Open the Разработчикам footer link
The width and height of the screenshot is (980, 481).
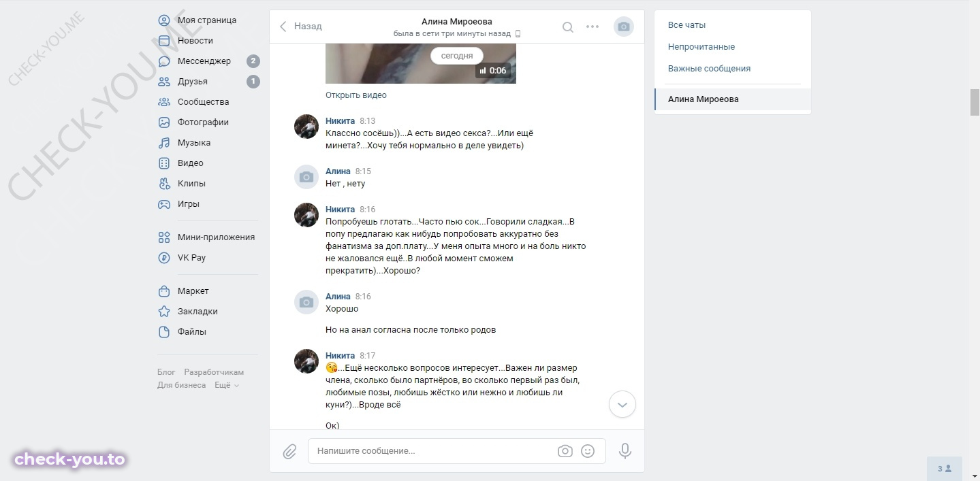[x=214, y=372]
